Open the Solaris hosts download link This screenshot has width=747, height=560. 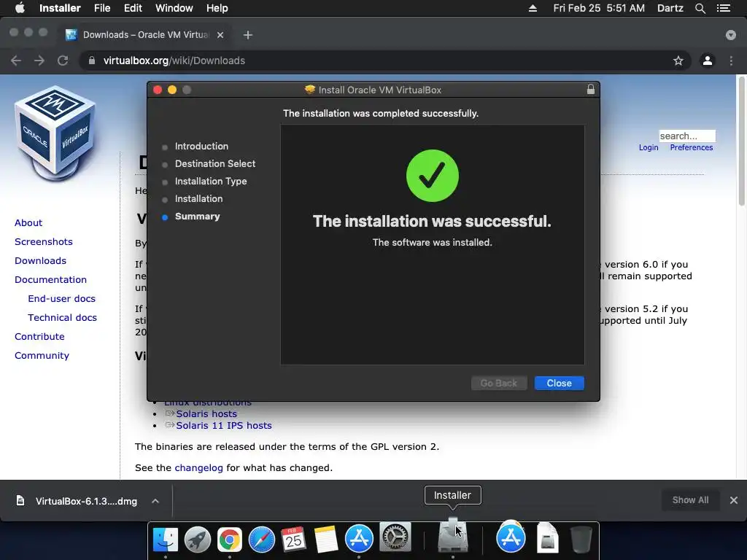click(206, 414)
